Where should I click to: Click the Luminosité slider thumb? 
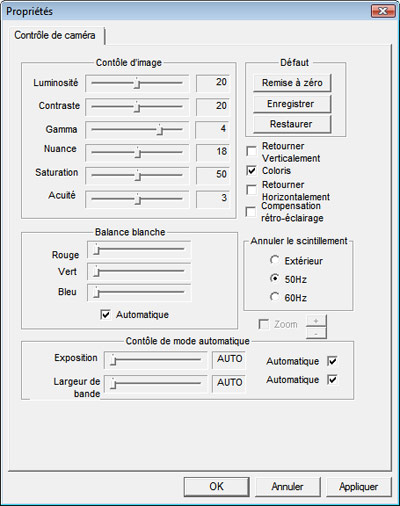(136, 83)
